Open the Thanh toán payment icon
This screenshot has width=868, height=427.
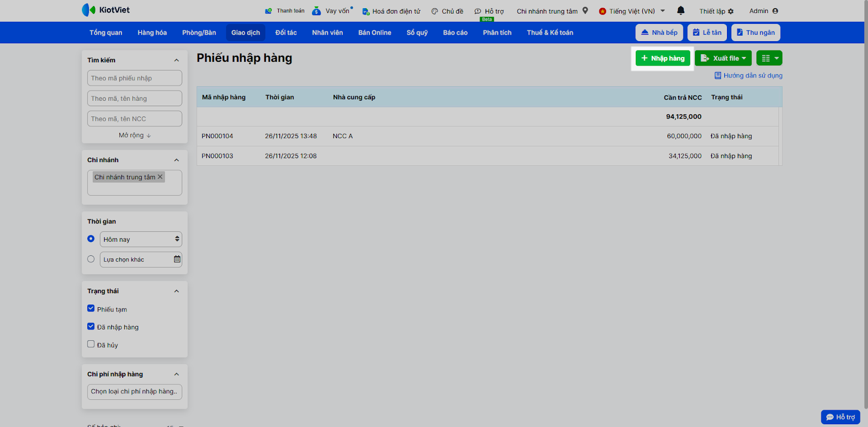268,11
